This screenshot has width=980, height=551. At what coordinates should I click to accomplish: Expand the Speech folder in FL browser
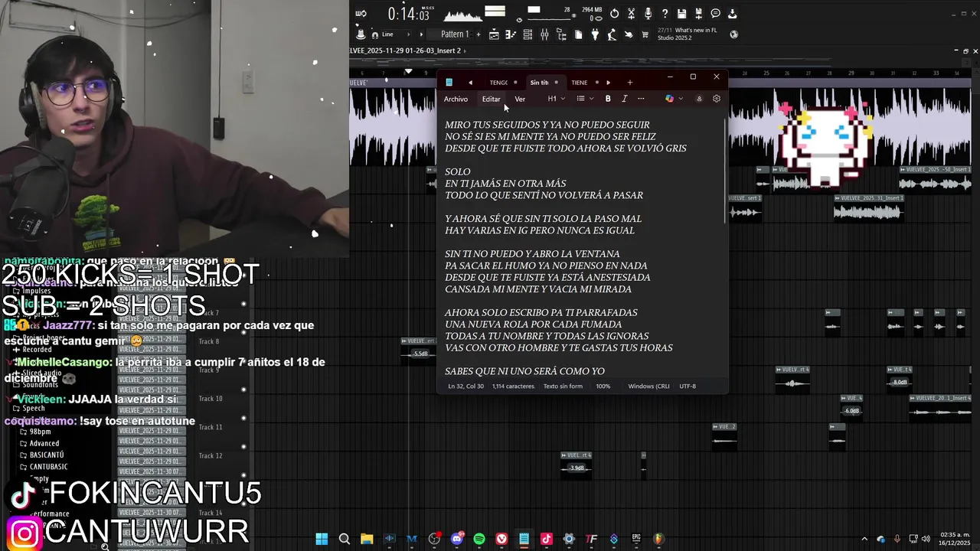pos(34,409)
